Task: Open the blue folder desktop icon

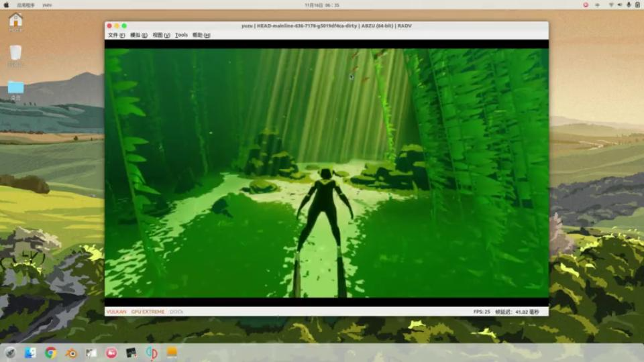Action: click(x=15, y=90)
